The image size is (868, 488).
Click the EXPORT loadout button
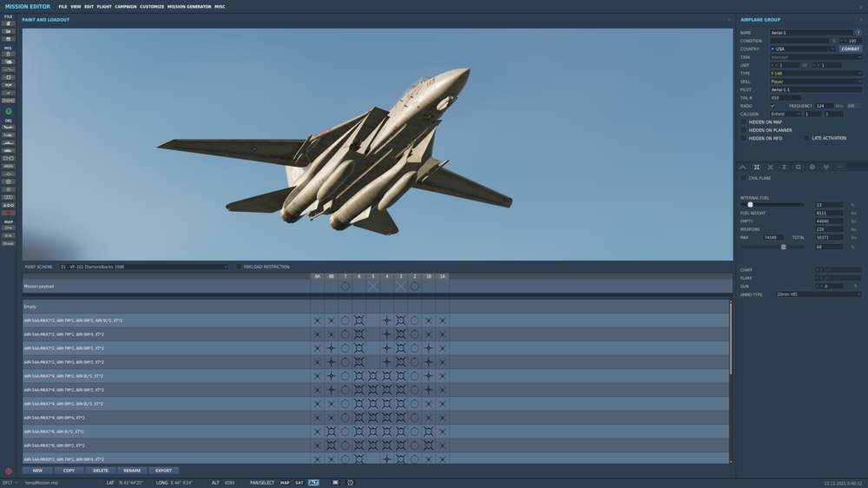(163, 471)
